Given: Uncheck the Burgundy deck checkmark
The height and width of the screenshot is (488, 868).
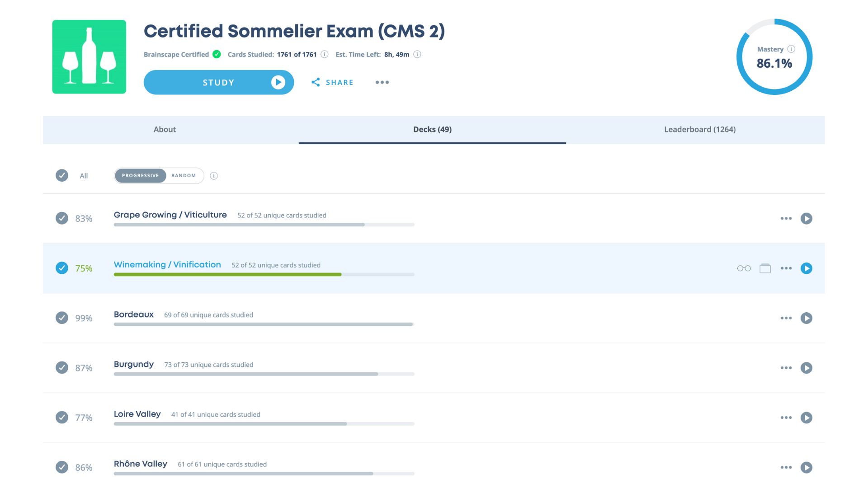Looking at the screenshot, I should click(62, 368).
